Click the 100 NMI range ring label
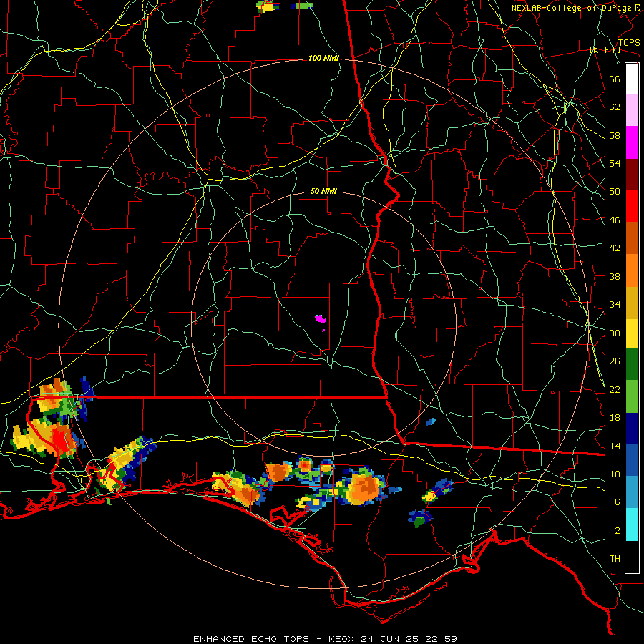 (323, 59)
